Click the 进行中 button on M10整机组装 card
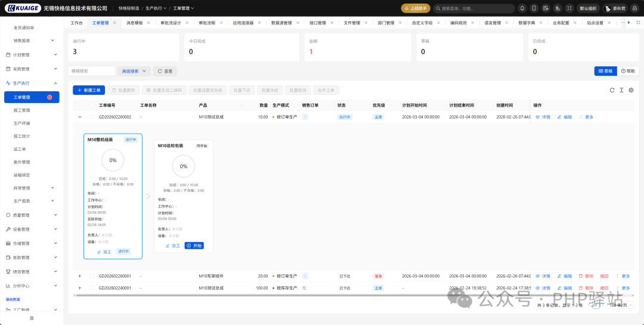644x325 pixels. point(123,252)
